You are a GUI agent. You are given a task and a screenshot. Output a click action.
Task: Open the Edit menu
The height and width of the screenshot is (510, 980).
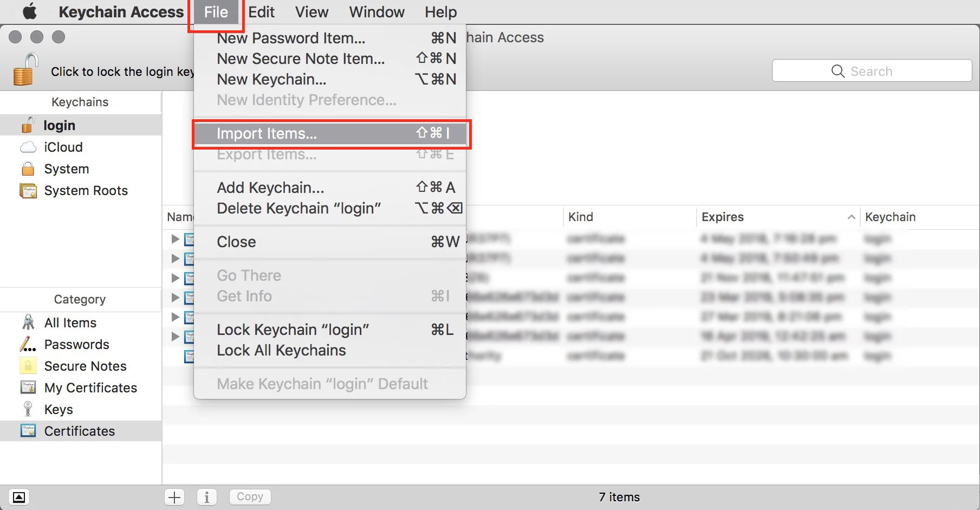coord(261,12)
